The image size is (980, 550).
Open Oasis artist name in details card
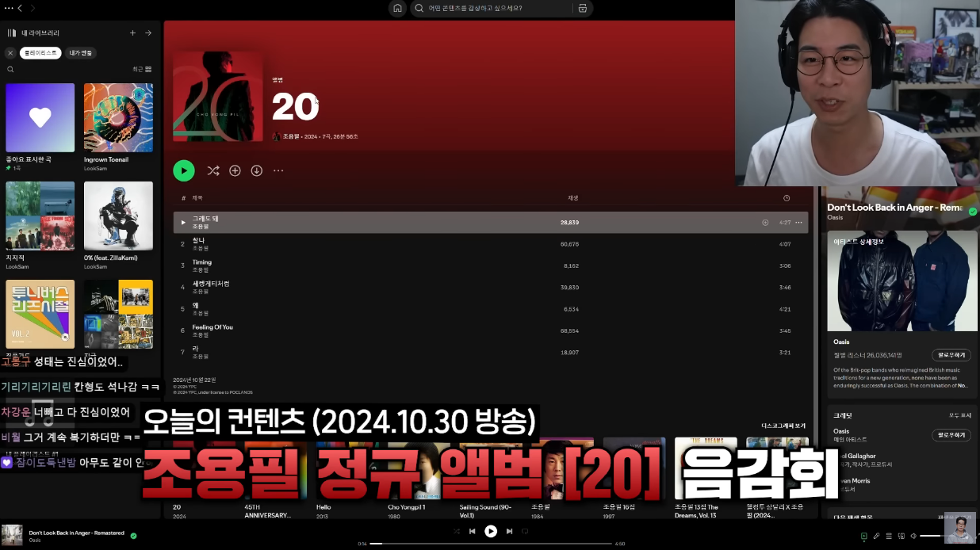(x=841, y=342)
